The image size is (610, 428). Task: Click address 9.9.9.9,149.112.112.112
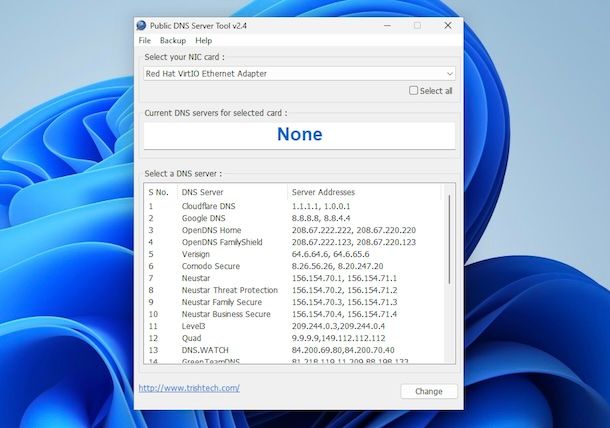338,339
